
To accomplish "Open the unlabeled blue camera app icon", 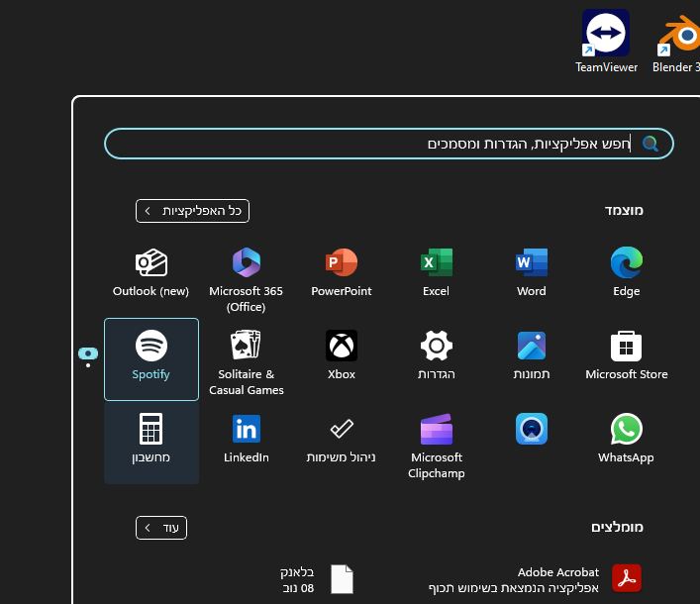I will click(x=532, y=429).
